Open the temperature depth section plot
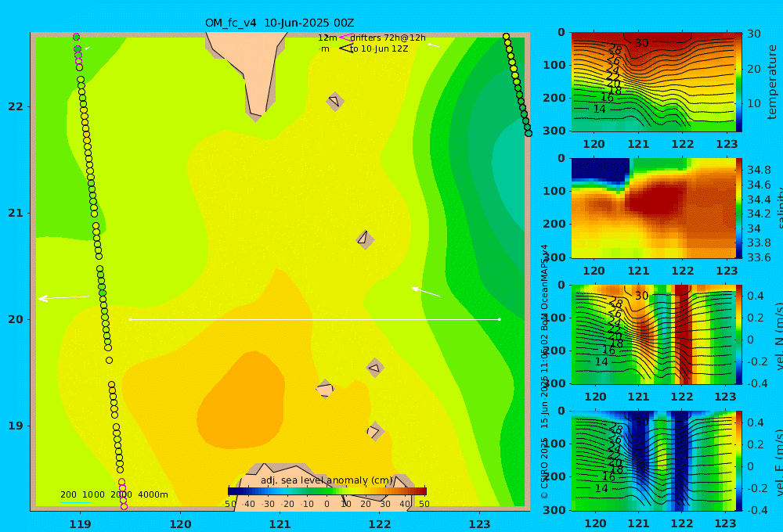 [653, 82]
